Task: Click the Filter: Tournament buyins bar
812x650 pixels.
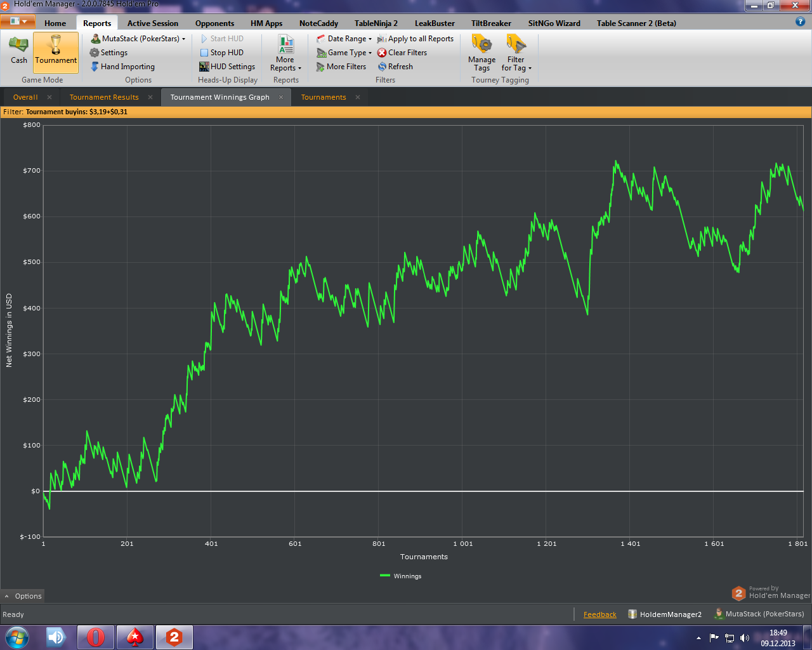Action: 406,112
